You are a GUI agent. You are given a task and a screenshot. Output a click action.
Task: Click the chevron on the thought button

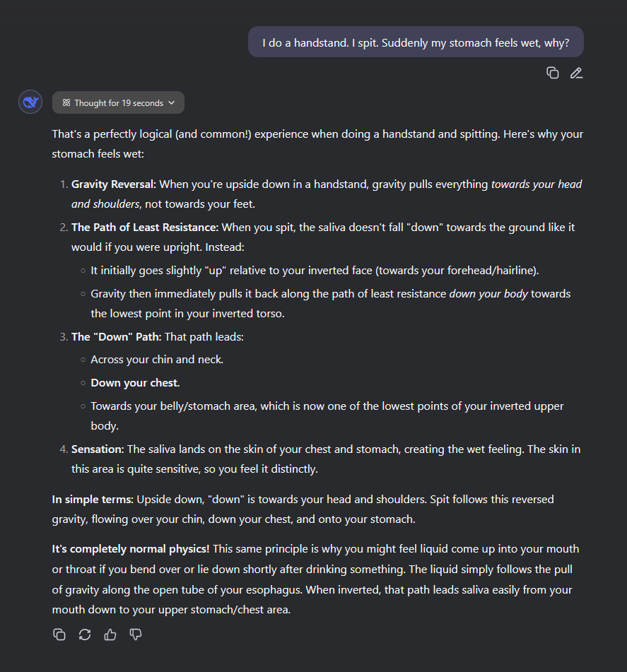click(171, 103)
